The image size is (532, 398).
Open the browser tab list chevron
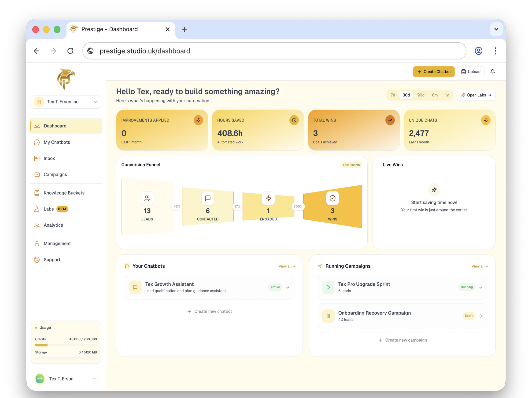[x=496, y=29]
